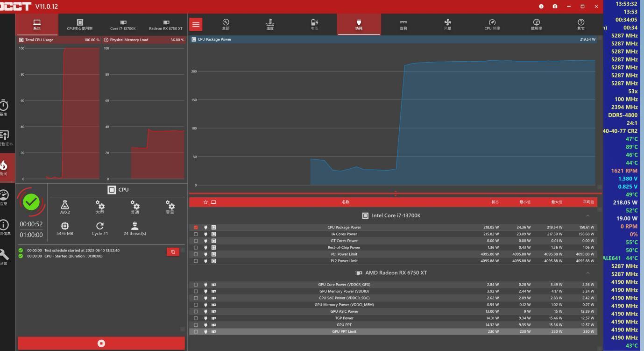Open the CPU 频率 frequency gauge tab

[x=492, y=25]
